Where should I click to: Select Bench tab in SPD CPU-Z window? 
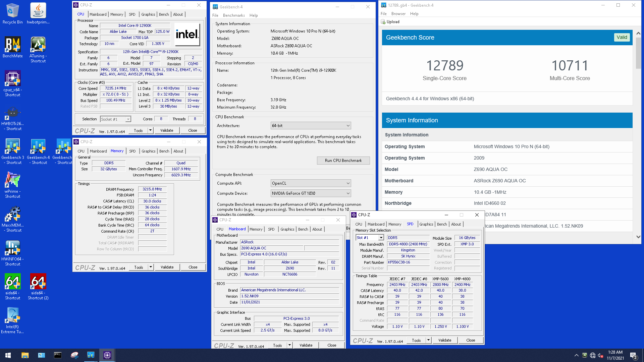[x=442, y=224]
